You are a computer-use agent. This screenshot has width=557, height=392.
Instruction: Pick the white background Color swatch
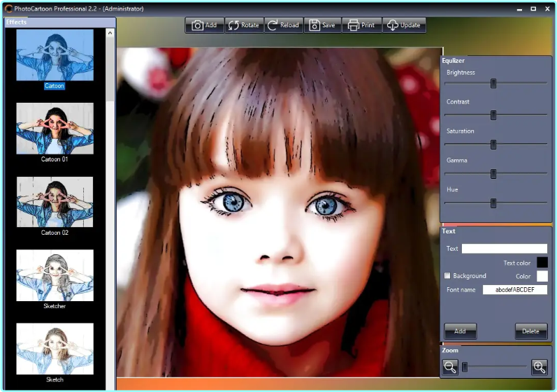tap(542, 276)
